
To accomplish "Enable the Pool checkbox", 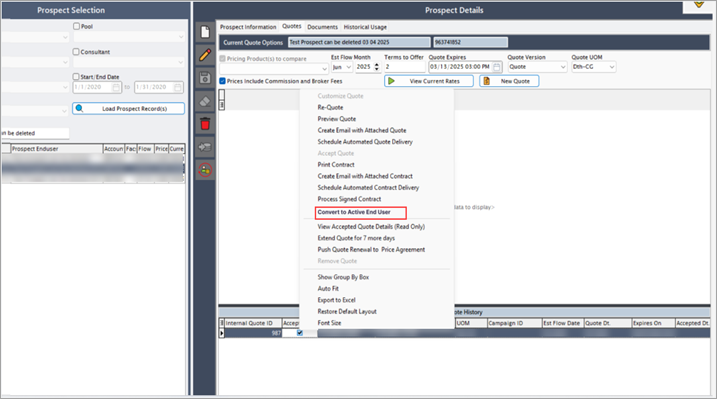I will click(x=76, y=27).
